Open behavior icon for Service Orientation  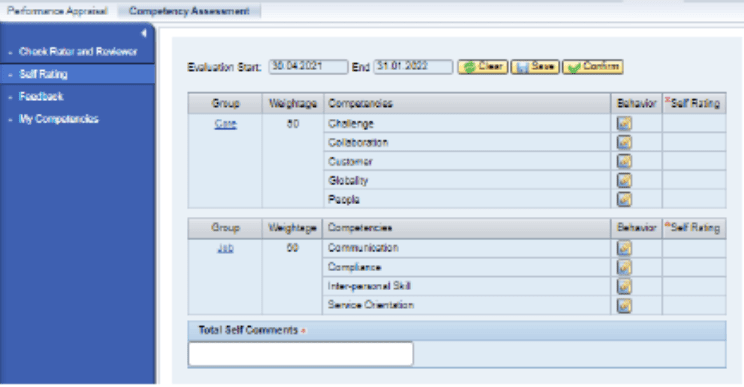[624, 305]
